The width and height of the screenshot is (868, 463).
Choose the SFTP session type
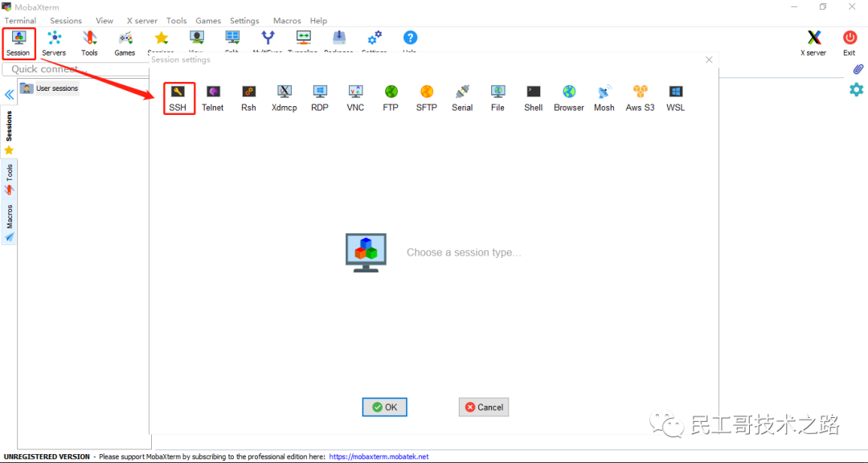tap(426, 98)
